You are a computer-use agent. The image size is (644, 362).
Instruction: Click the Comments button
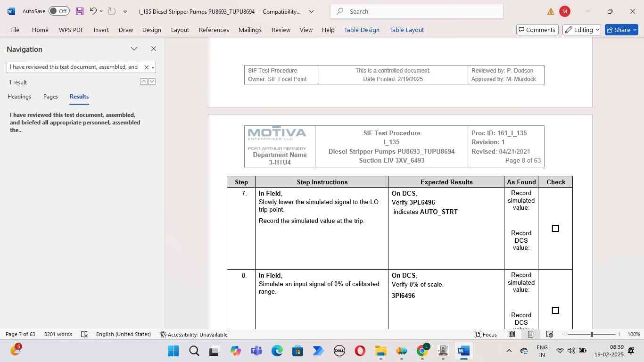click(537, 30)
